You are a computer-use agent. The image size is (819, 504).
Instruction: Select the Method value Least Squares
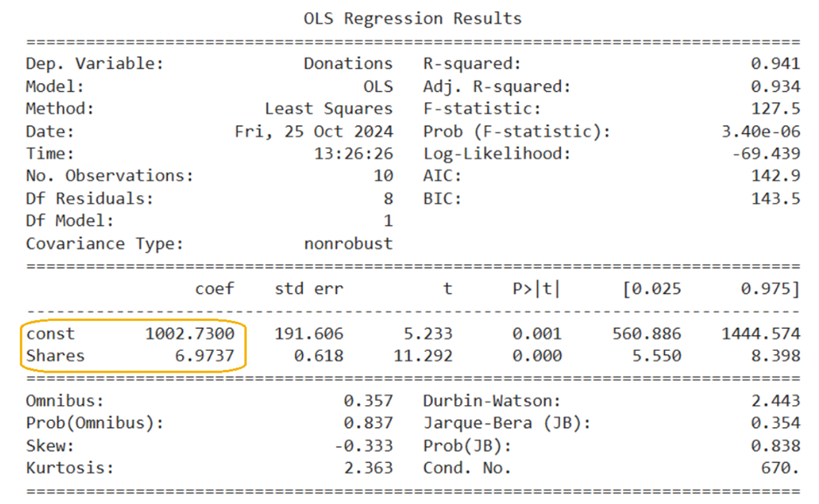[x=329, y=109]
